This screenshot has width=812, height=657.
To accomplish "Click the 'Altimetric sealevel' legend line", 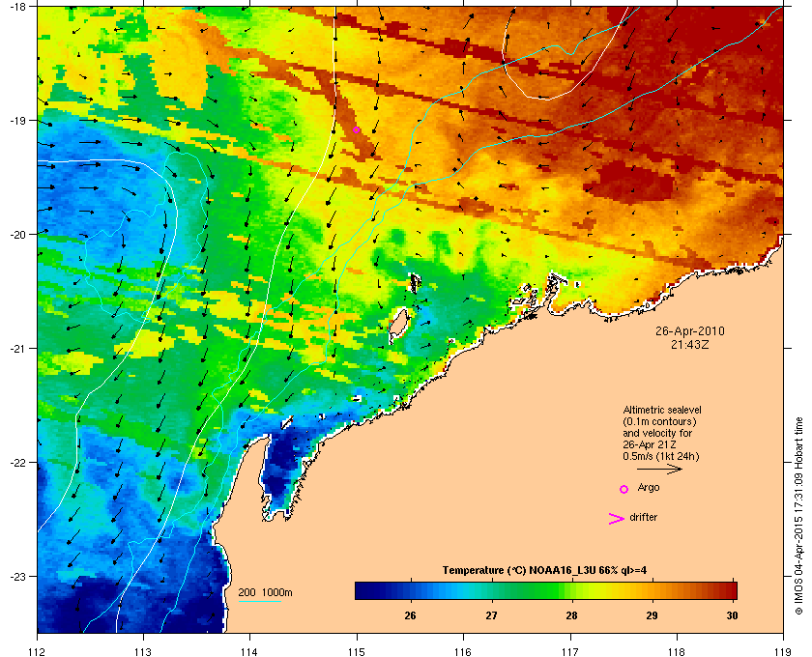I will coord(662,410).
